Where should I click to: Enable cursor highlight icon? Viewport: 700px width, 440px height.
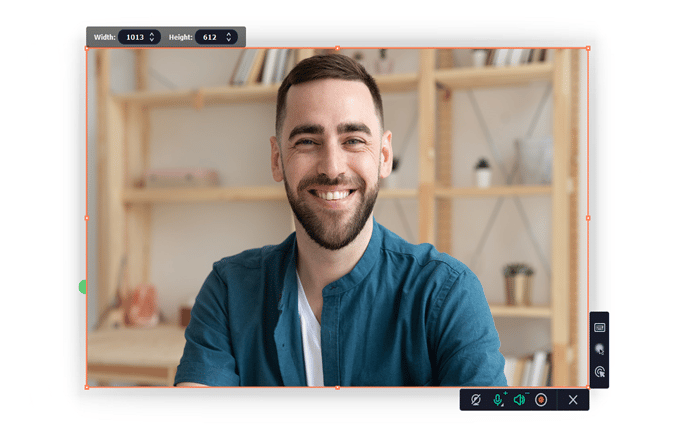point(600,349)
